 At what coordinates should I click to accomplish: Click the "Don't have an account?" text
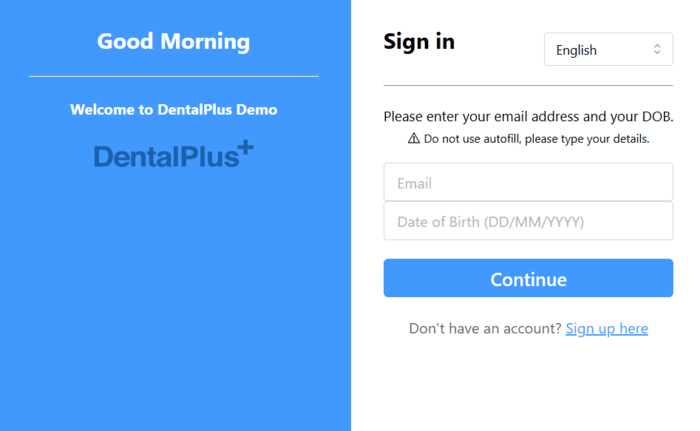(x=484, y=329)
